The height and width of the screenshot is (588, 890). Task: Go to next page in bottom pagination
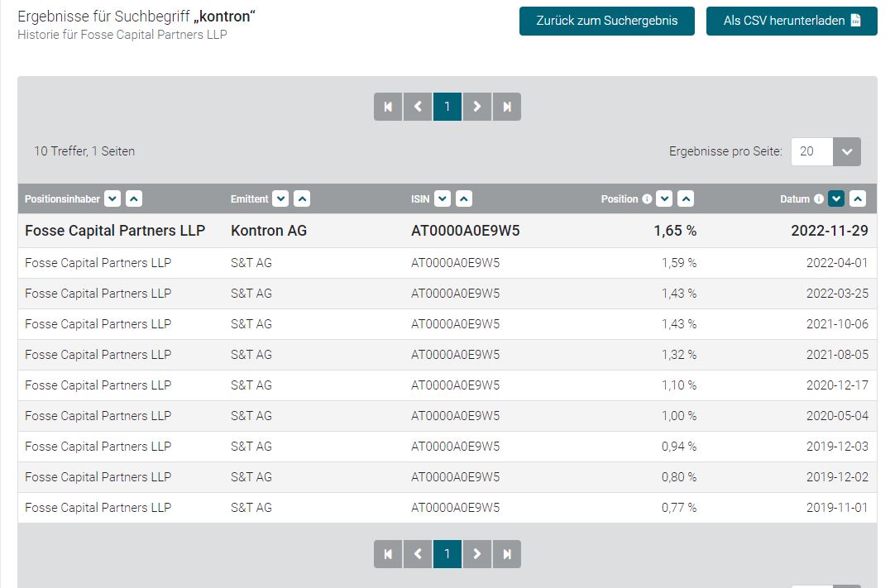(476, 554)
